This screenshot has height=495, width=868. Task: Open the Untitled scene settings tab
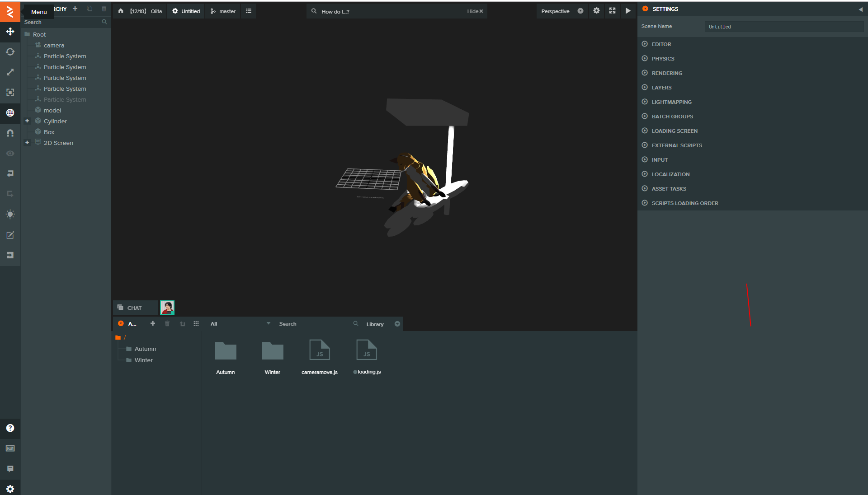point(186,11)
